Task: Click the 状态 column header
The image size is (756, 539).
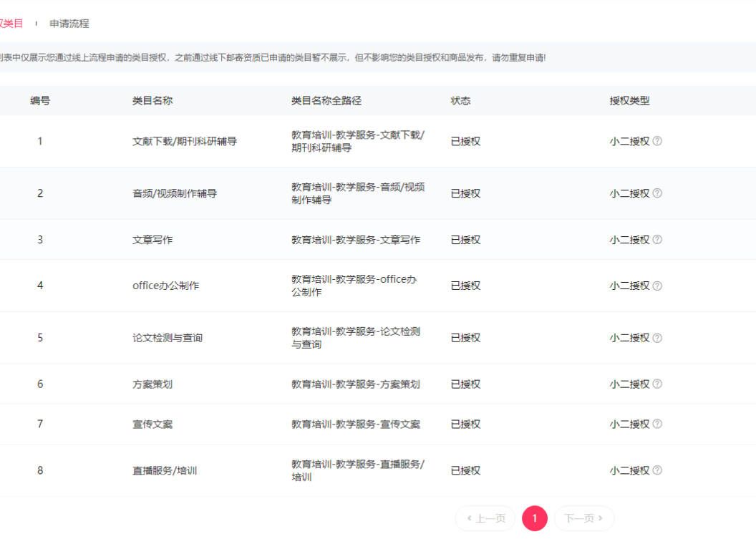Action: click(x=460, y=100)
